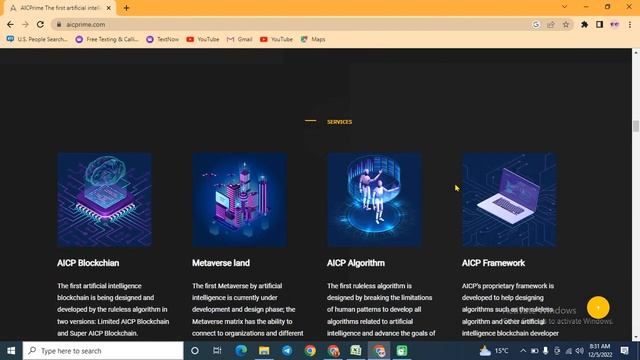Click the microphone tray icon
Screen dimensions: 640x360
pos(545,351)
